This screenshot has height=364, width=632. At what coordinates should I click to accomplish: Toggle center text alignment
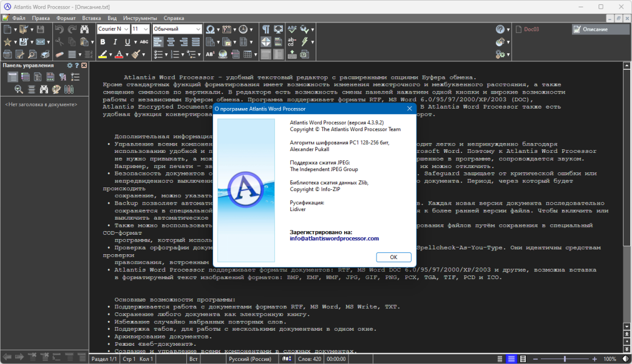pos(171,42)
